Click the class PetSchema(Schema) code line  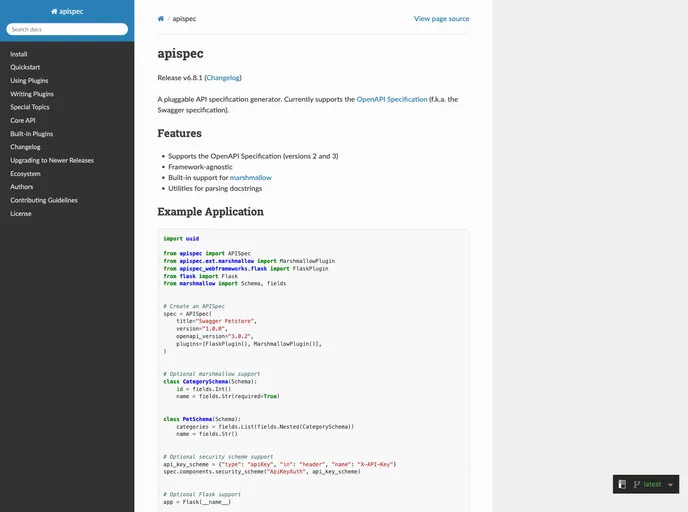point(202,419)
